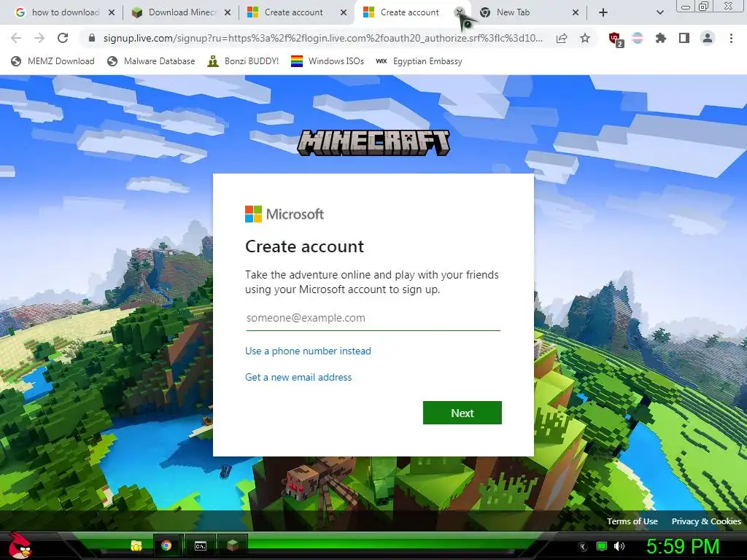This screenshot has height=560, width=747.
Task: Focus the email address input field
Action: [x=373, y=318]
